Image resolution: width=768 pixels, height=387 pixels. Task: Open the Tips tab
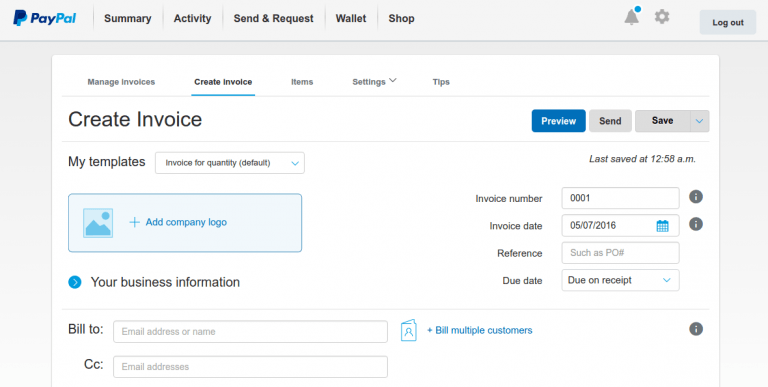click(441, 82)
